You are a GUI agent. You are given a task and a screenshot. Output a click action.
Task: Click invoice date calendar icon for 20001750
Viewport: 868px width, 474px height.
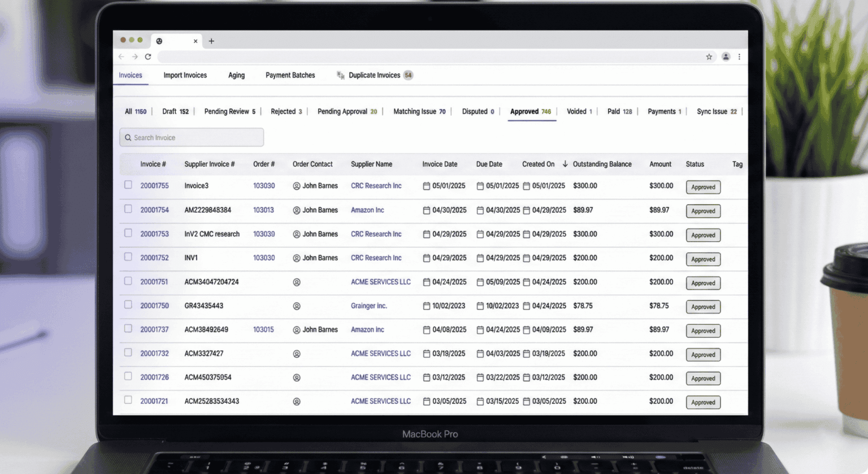(427, 306)
